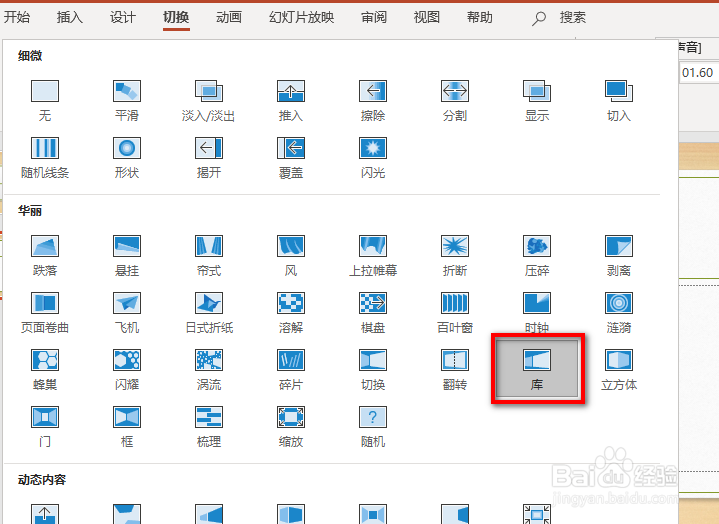Switch to the 动画 ribbon tab
Image resolution: width=719 pixels, height=524 pixels.
pos(229,17)
